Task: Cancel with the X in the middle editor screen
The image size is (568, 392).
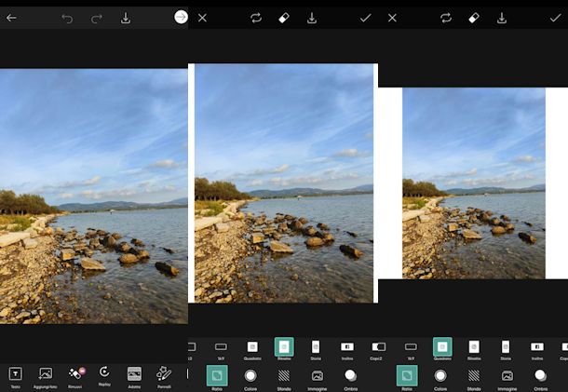Action: 202,18
